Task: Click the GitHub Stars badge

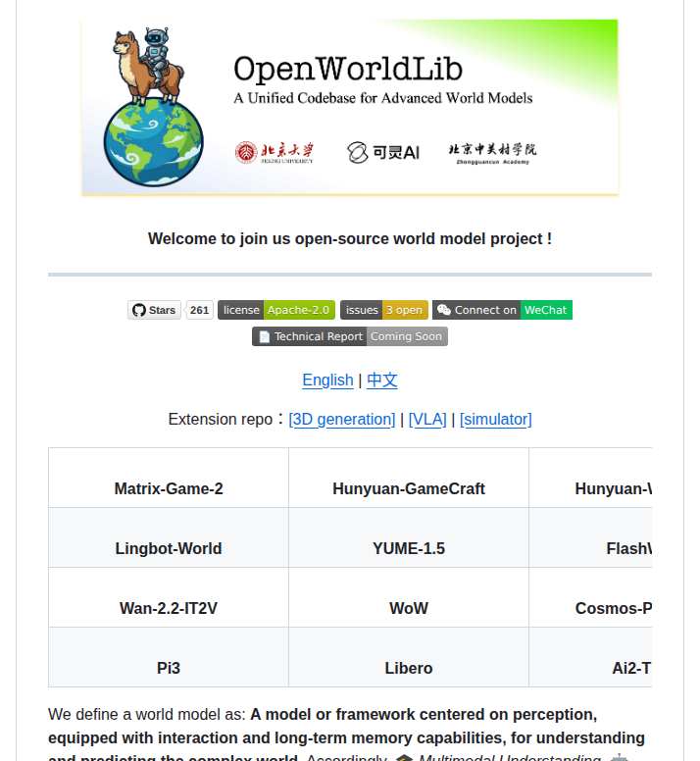Action: click(154, 310)
